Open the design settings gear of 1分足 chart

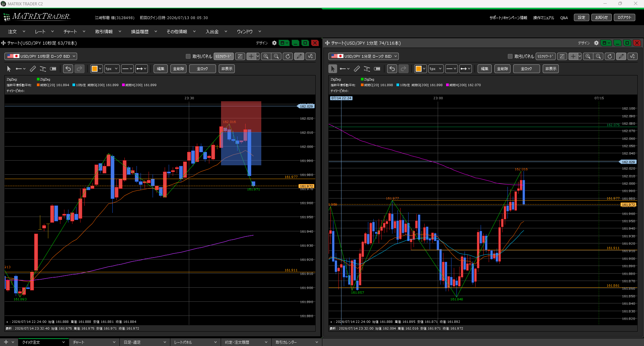[596, 43]
